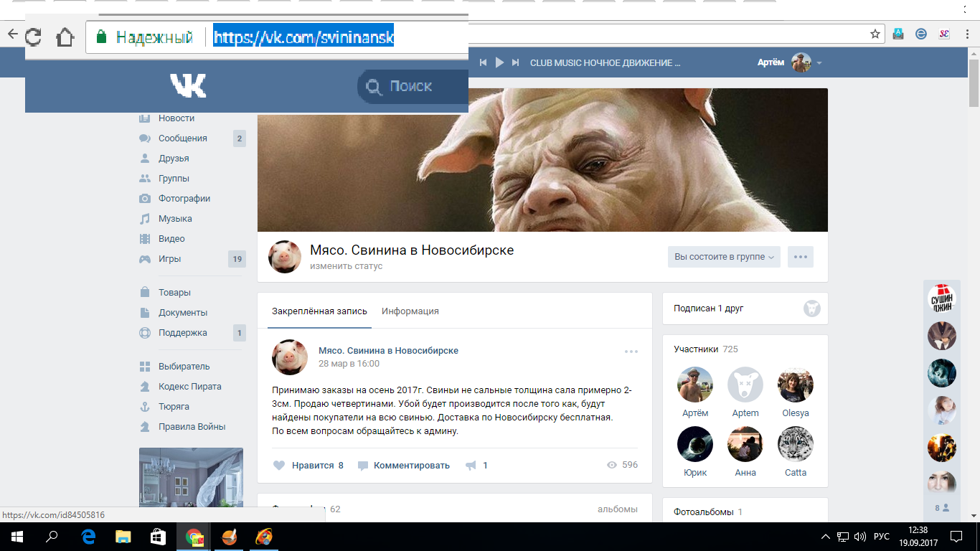Play music in header player

(499, 63)
